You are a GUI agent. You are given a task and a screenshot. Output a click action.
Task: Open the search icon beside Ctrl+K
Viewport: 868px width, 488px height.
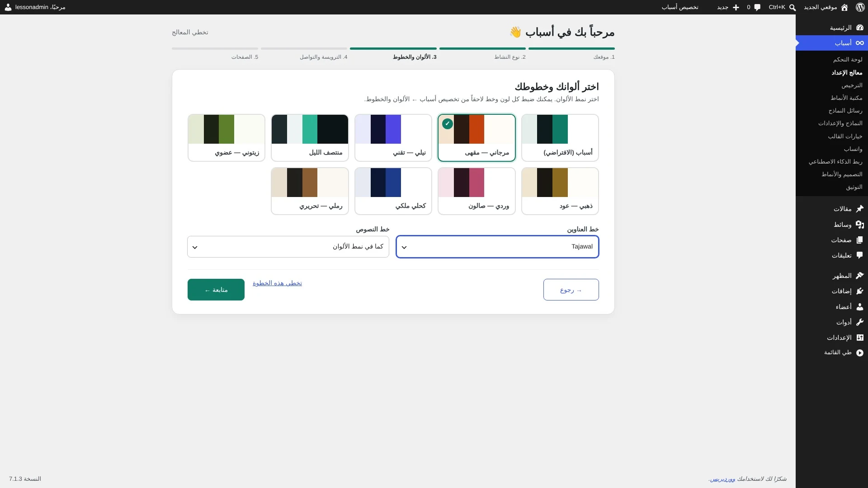793,7
